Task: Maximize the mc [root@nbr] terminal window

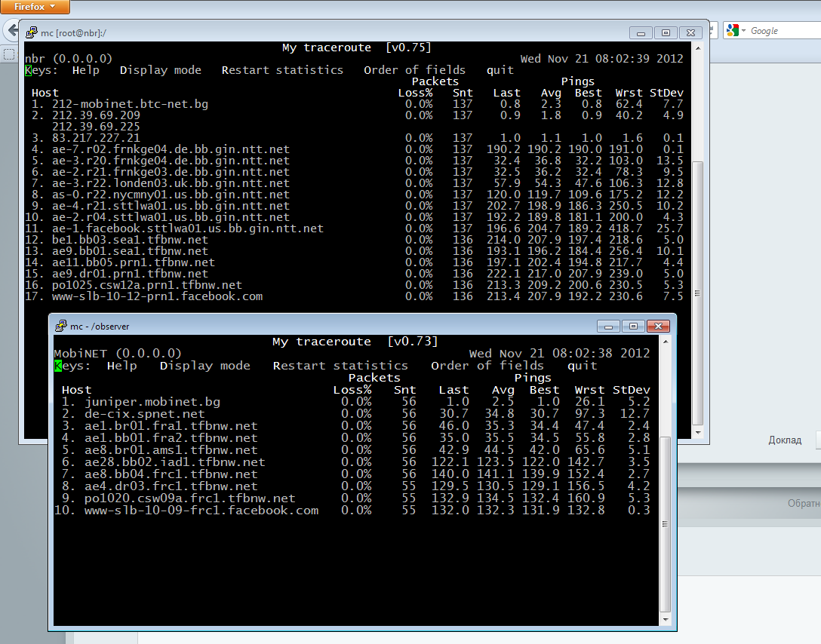Action: pos(666,32)
